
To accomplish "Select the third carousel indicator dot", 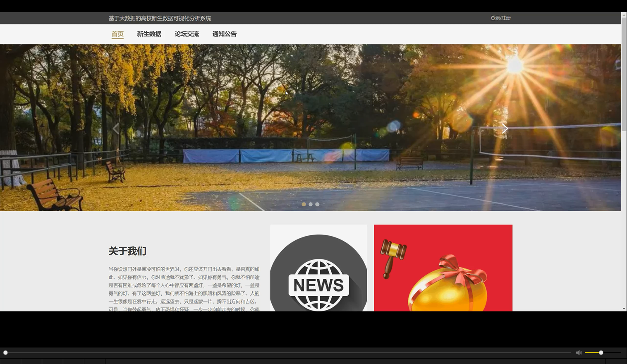I will point(317,204).
